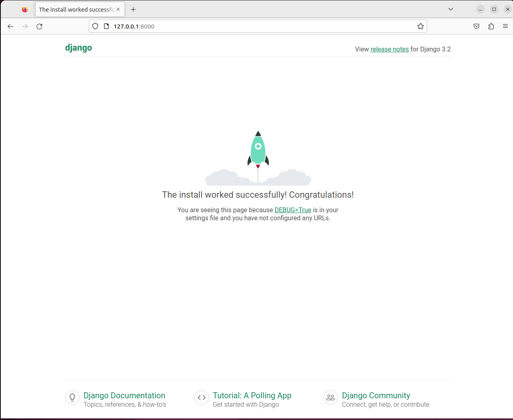Go back to the previous page
This screenshot has width=513, height=420.
click(x=10, y=26)
